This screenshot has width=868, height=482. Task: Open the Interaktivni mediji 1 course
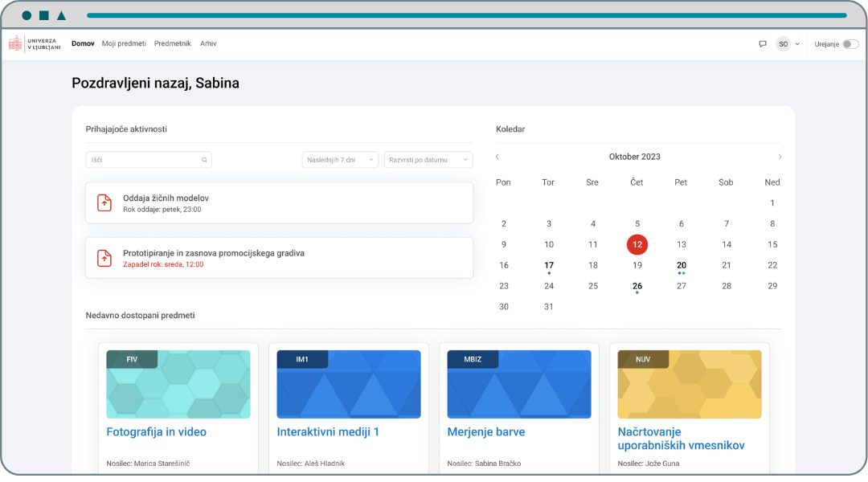[x=328, y=431]
